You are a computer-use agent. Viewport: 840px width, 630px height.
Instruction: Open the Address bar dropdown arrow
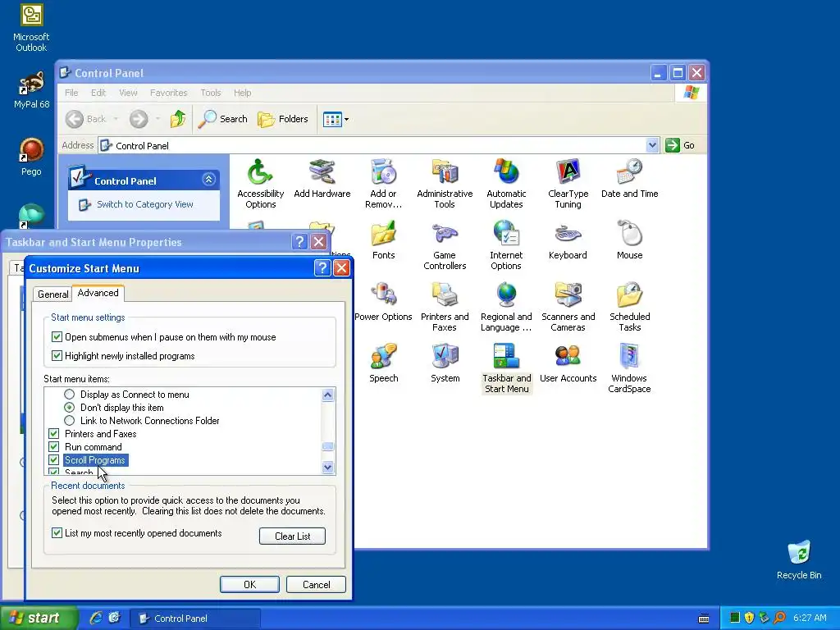click(x=652, y=145)
